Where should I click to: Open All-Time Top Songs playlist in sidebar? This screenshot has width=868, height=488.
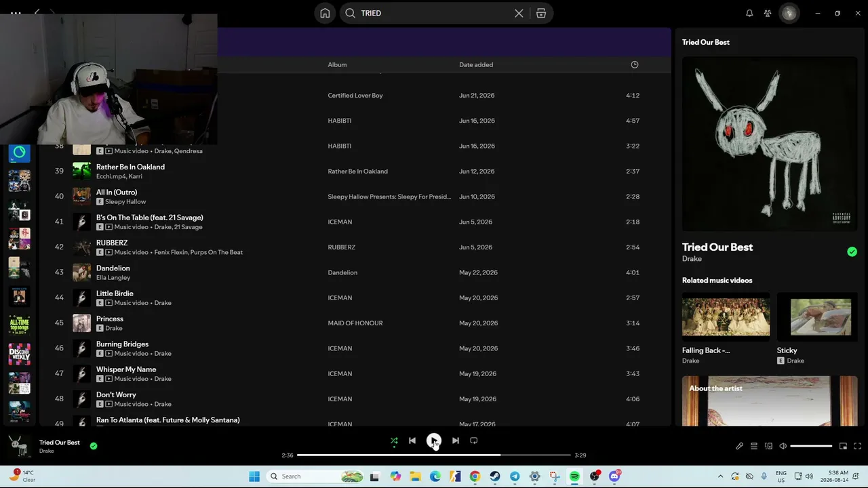[x=19, y=325]
